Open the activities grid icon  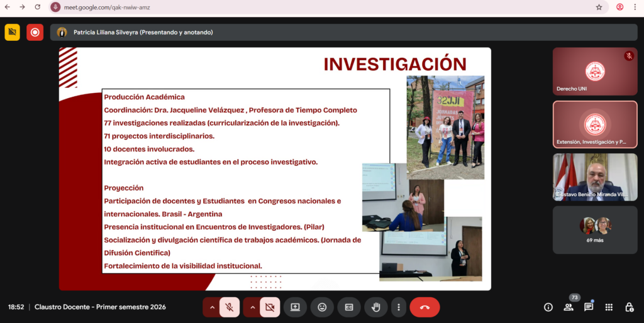coord(609,307)
